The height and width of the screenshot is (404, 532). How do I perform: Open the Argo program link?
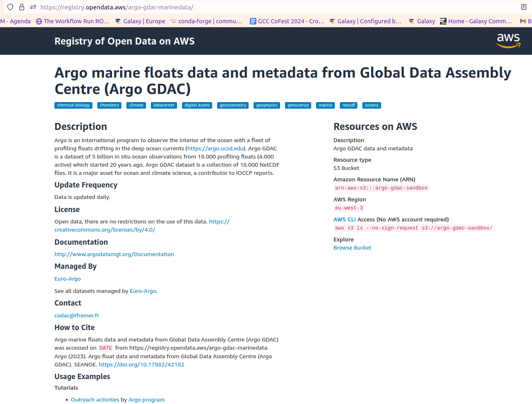146,400
